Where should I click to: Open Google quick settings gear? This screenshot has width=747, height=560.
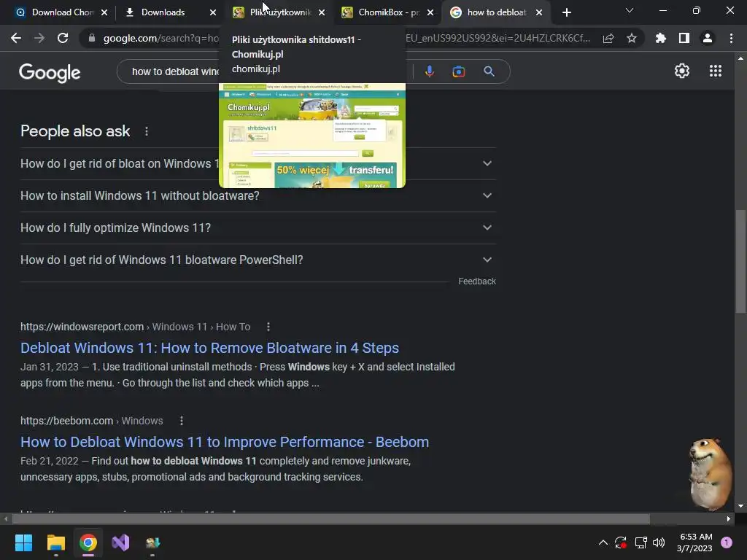pyautogui.click(x=682, y=71)
